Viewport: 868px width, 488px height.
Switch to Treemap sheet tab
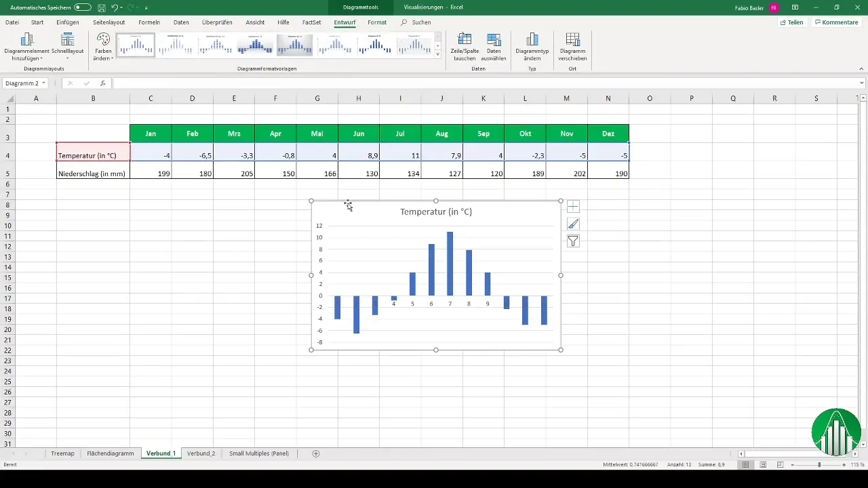(62, 453)
